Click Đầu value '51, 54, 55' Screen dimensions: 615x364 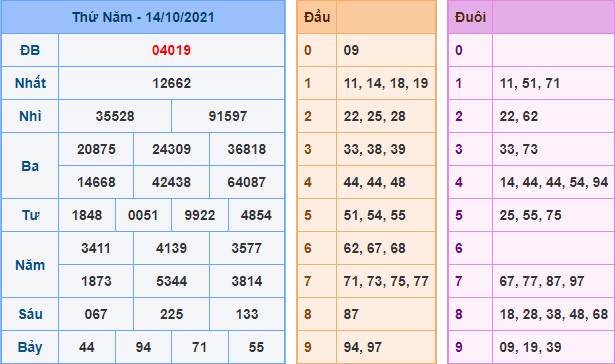[374, 215]
